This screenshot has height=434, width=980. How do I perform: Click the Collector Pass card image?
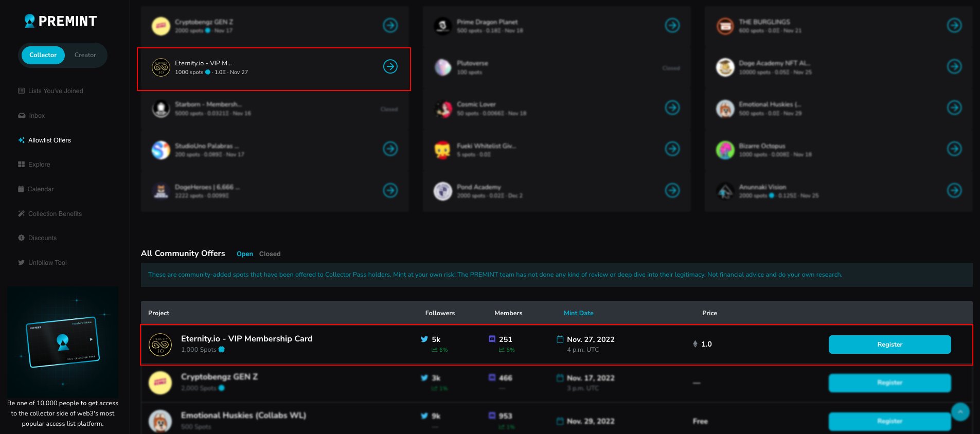[63, 342]
